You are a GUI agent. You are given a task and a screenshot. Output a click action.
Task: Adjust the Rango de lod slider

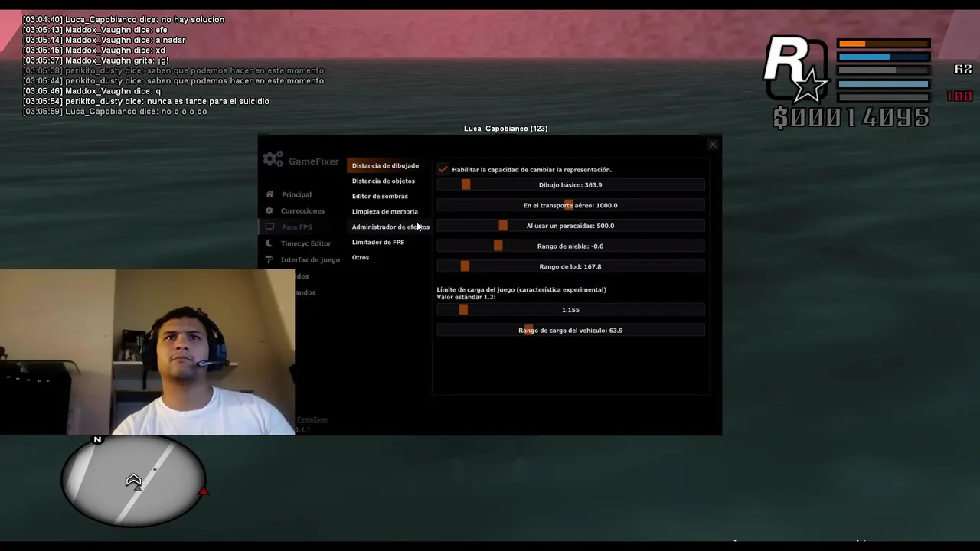[570, 266]
